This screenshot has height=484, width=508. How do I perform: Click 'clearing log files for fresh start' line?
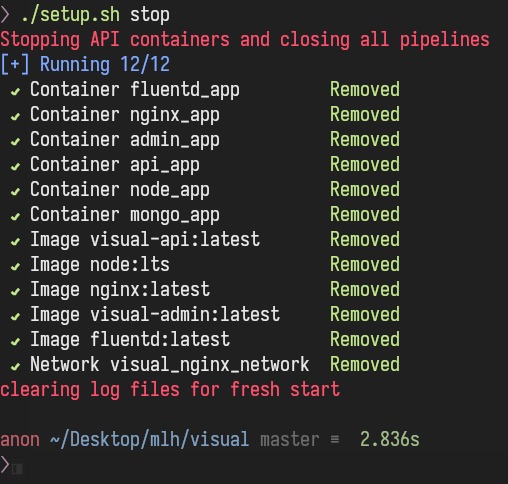pyautogui.click(x=170, y=390)
